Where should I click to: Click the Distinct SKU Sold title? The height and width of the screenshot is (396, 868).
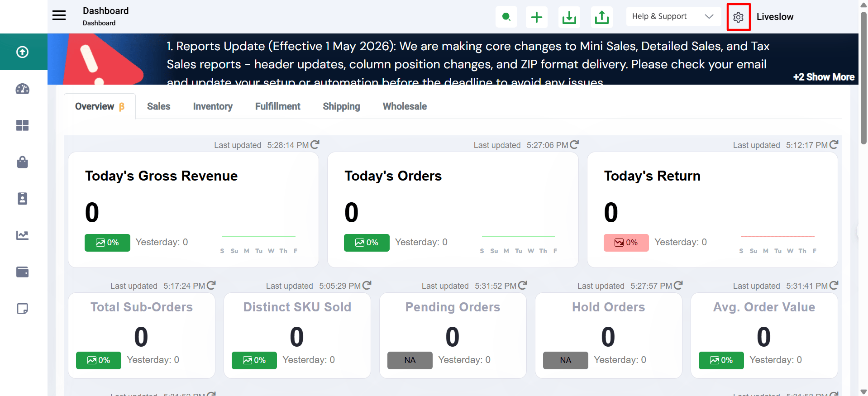tap(297, 307)
